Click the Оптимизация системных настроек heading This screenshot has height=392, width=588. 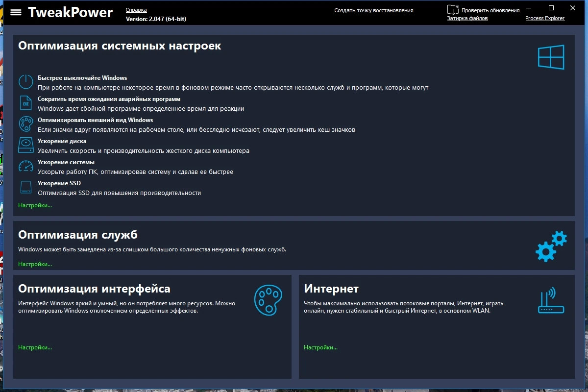120,46
